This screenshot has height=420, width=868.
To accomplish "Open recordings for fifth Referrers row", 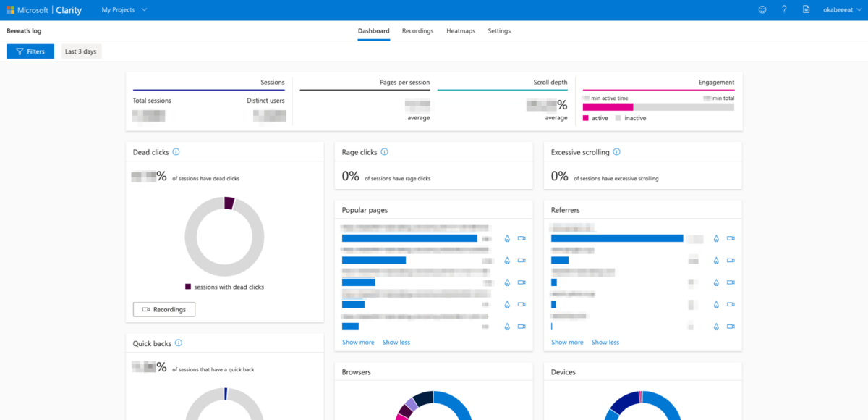I will [731, 327].
